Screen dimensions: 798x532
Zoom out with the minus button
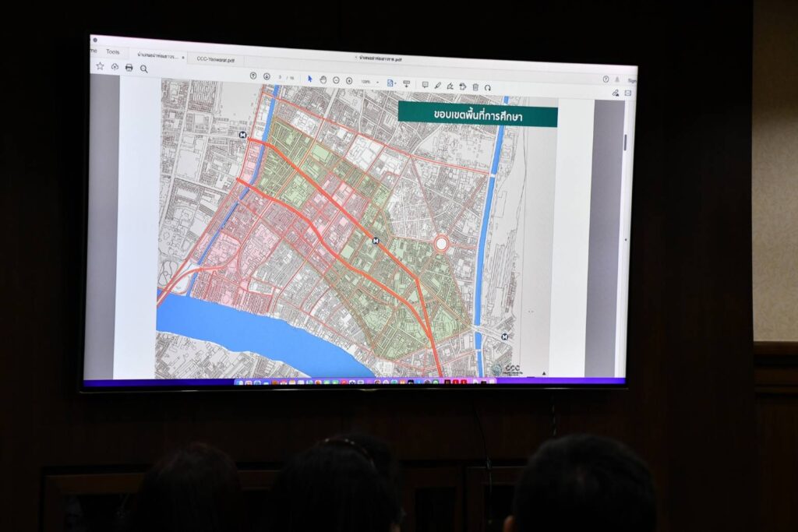[336, 80]
